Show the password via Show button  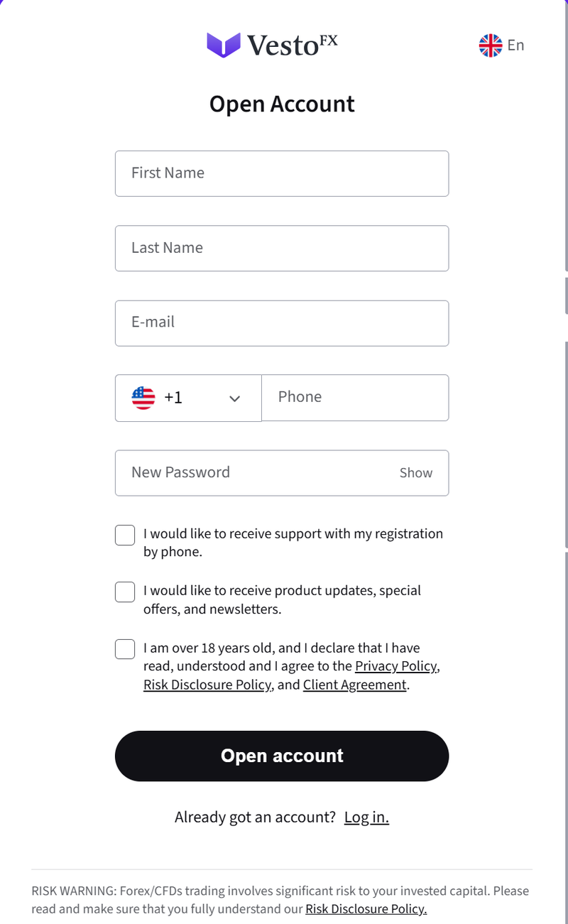point(416,473)
